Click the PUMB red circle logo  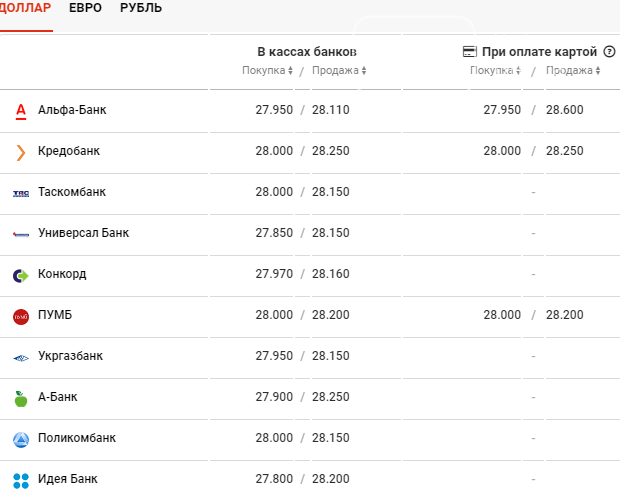point(21,317)
